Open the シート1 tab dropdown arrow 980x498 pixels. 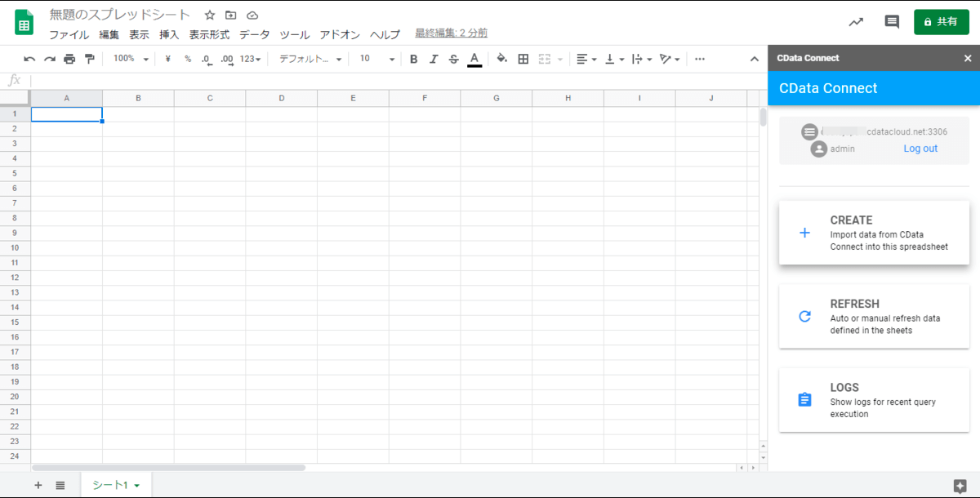[137, 486]
